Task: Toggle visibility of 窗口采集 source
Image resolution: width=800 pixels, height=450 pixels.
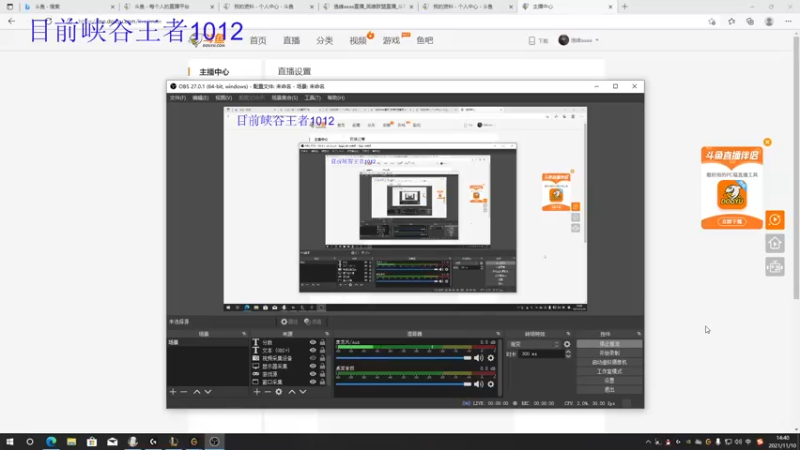Action: (x=313, y=382)
